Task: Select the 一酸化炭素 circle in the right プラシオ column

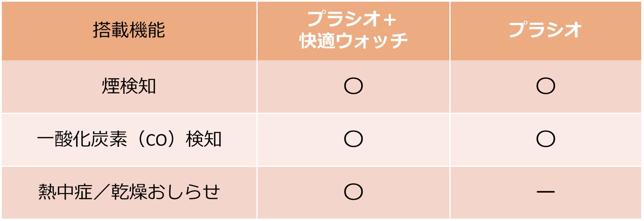Action: pos(546,139)
